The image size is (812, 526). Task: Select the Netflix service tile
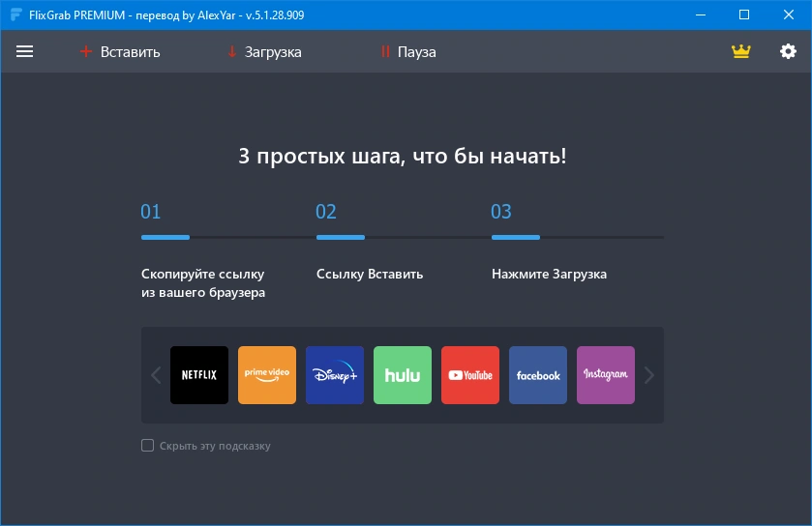(x=199, y=375)
